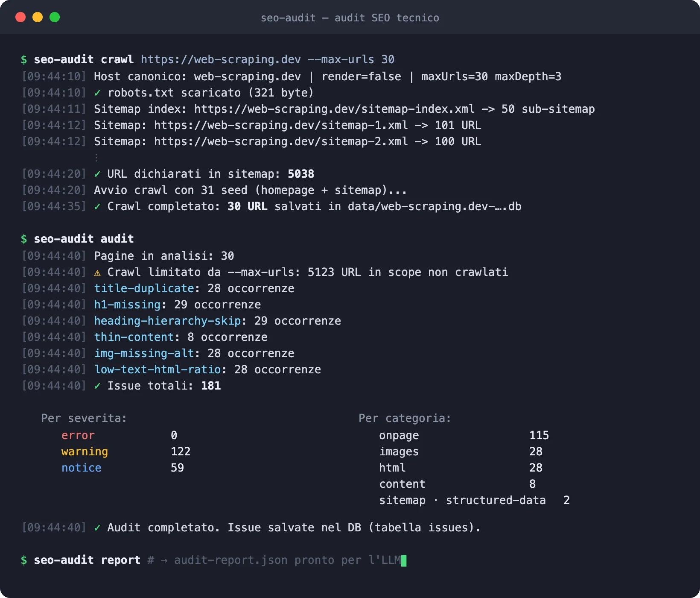Click '50 sub-sitemap' text
Screen dimensions: 700x598
point(548,109)
